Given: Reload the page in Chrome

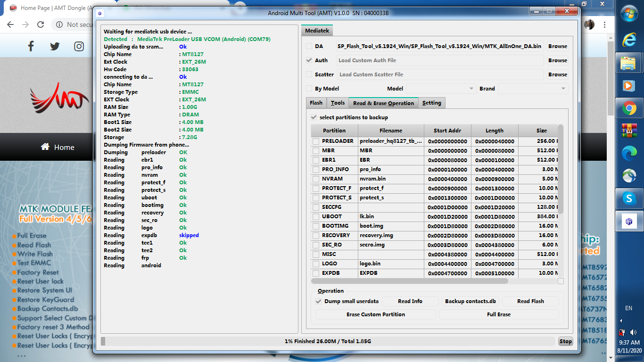Looking at the screenshot, I should 41,25.
